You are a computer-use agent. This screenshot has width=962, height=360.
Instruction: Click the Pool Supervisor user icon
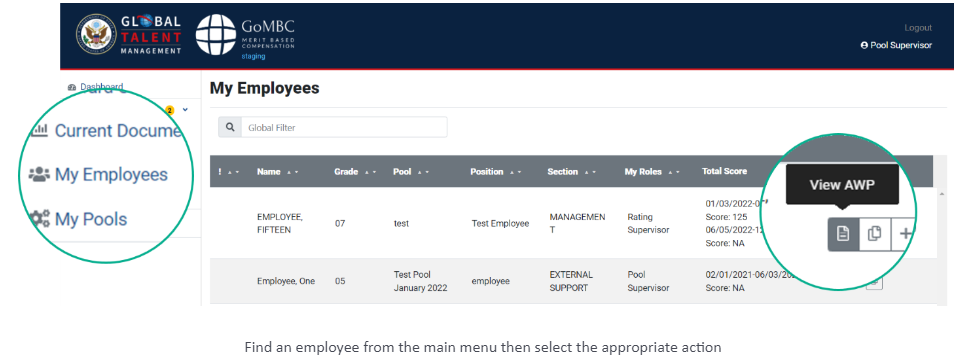coord(864,45)
